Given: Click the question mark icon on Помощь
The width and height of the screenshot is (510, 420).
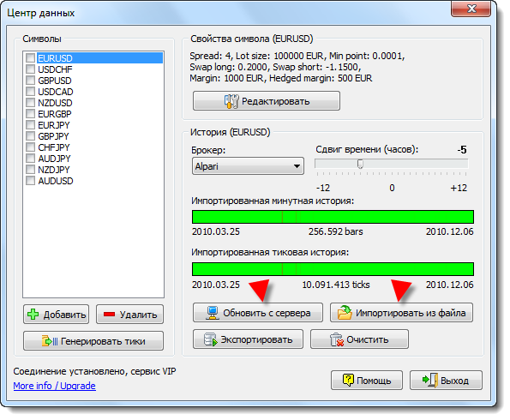Looking at the screenshot, I should (348, 380).
